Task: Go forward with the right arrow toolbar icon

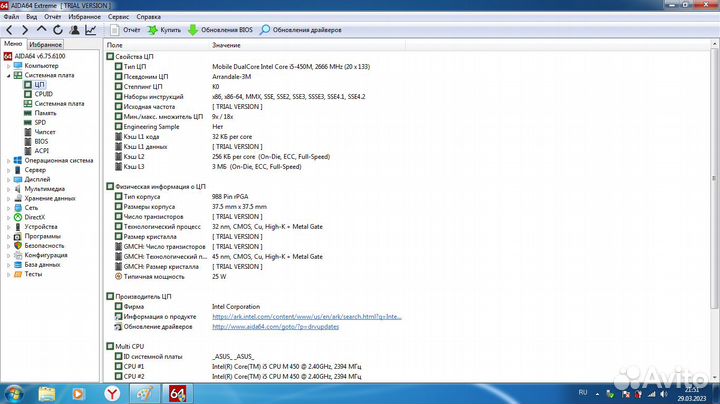Action: (x=25, y=30)
